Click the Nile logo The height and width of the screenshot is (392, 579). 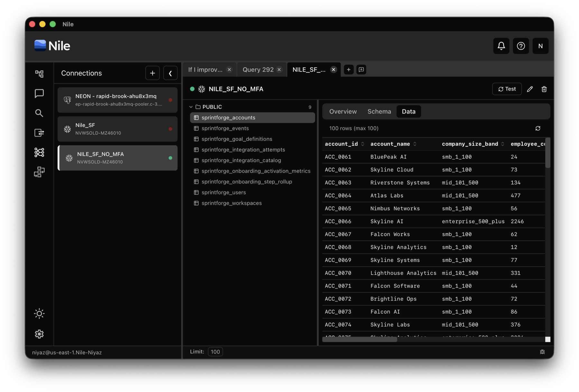point(52,46)
